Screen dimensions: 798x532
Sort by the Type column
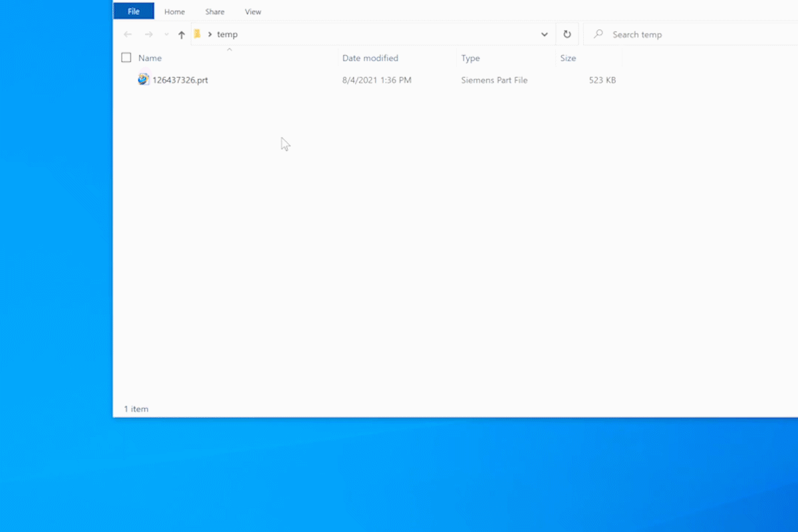[470, 58]
